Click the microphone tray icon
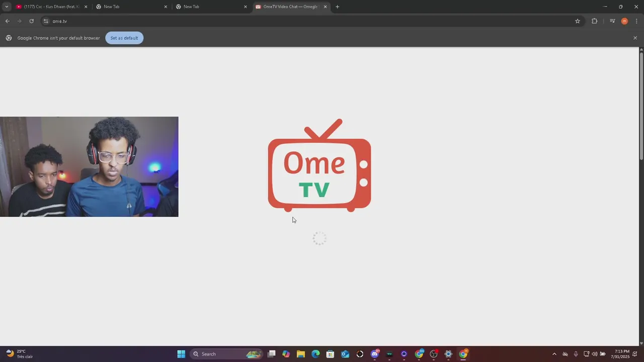The image size is (644, 362). point(576,354)
